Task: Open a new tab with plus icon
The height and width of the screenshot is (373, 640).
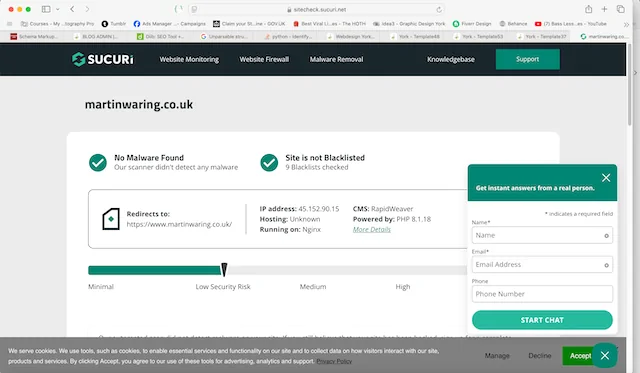Action: (x=604, y=9)
